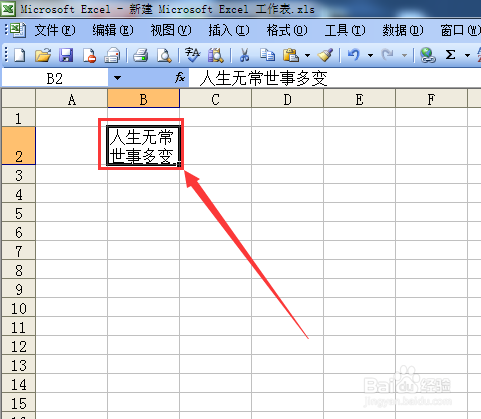The height and width of the screenshot is (419, 481).
Task: Apply AutoSum sigma icon
Action: [451, 55]
